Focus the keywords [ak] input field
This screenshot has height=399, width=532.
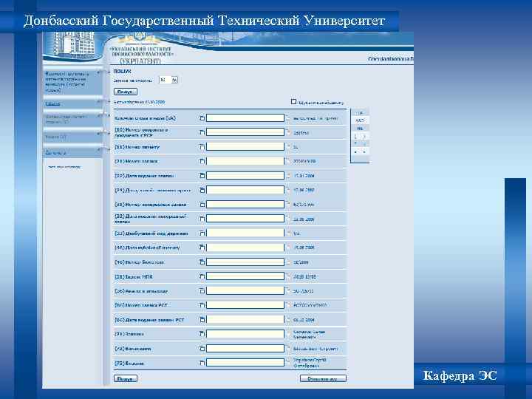245,118
